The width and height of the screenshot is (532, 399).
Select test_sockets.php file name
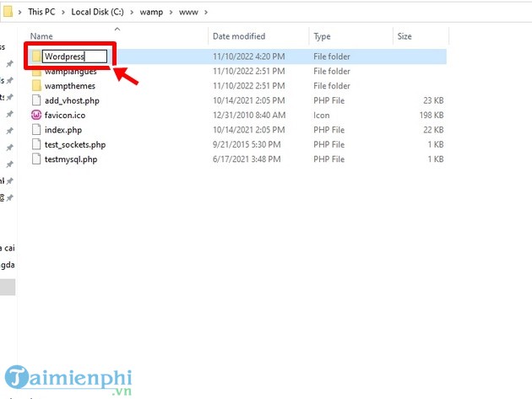tap(75, 145)
